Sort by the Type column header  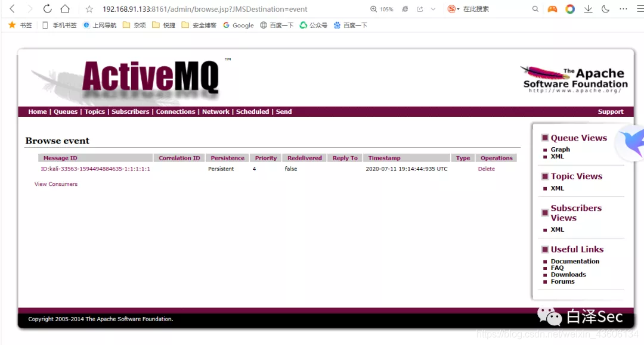point(463,158)
